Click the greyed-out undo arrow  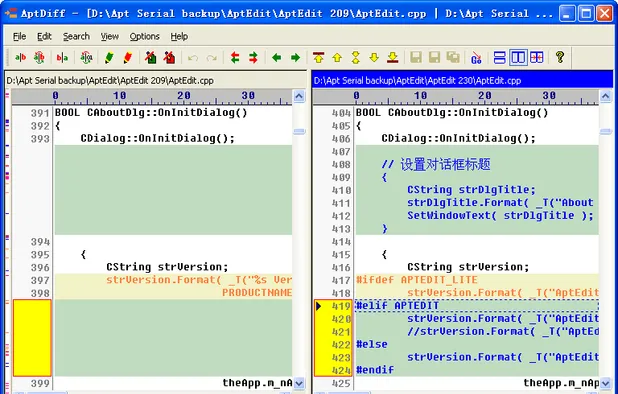(193, 58)
